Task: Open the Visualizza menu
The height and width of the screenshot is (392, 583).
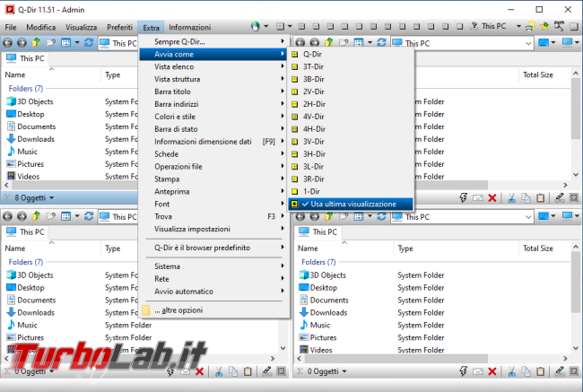Action: point(81,27)
